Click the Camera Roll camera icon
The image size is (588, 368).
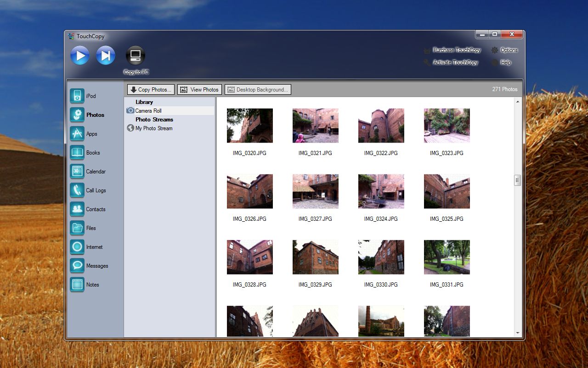pos(130,111)
